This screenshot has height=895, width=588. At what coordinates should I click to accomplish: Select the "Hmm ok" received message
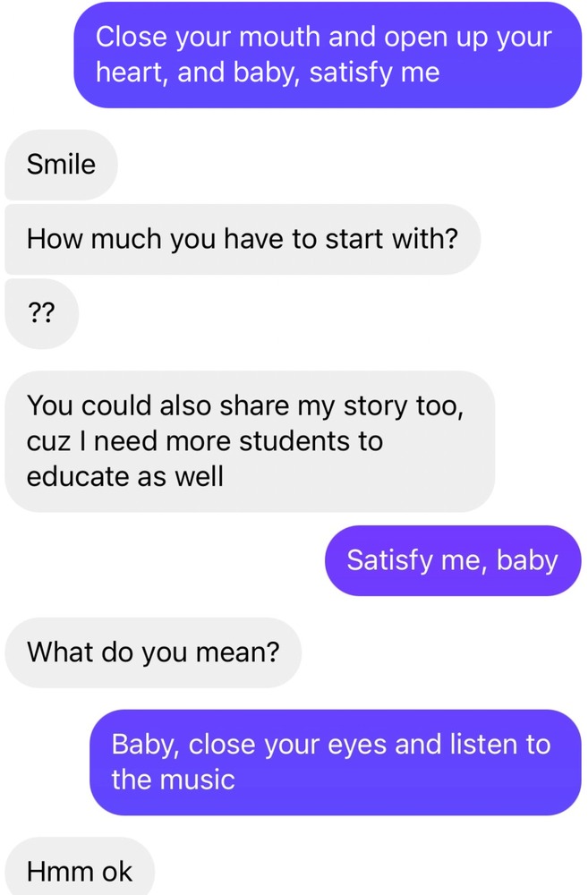click(80, 871)
